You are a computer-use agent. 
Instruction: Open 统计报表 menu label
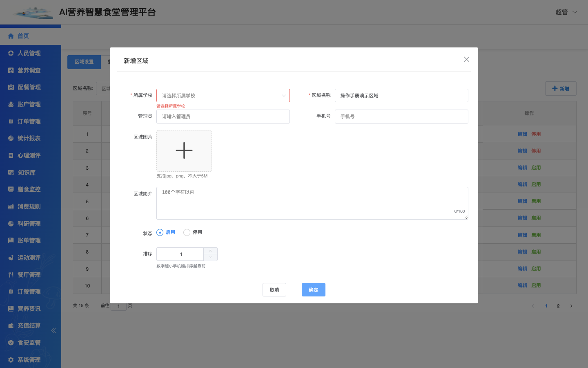(29, 138)
